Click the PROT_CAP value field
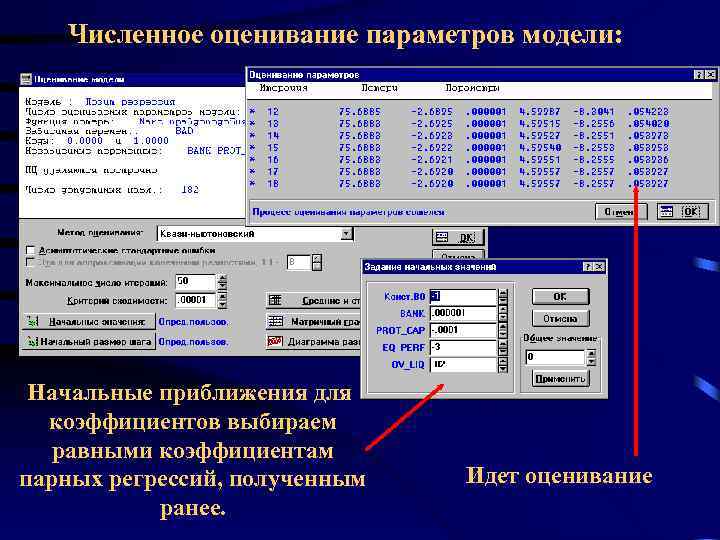This screenshot has width=720, height=540. click(463, 330)
